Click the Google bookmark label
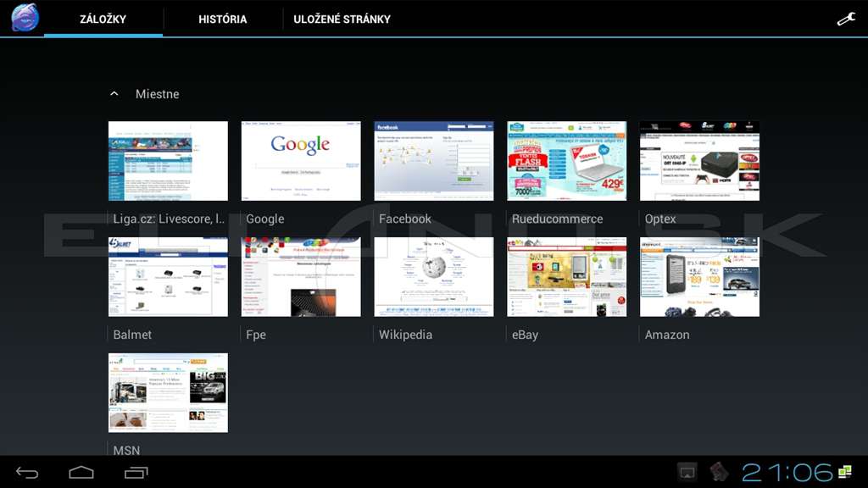Image resolution: width=868 pixels, height=488 pixels. 265,219
